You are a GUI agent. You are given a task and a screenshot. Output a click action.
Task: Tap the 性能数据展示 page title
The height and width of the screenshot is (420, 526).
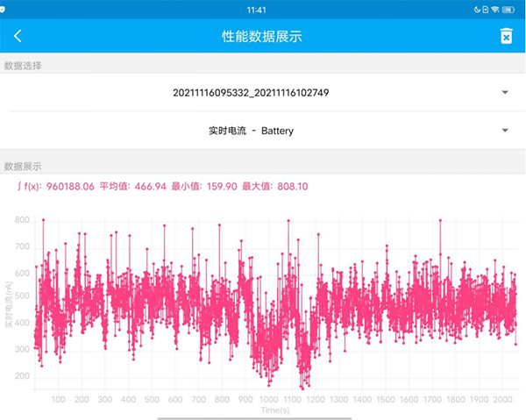coord(262,36)
